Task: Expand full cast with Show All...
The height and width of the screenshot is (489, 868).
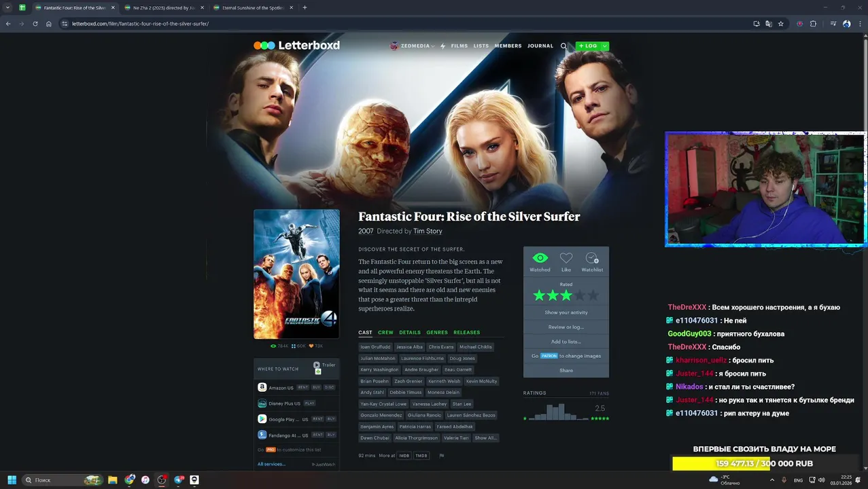Action: click(485, 437)
